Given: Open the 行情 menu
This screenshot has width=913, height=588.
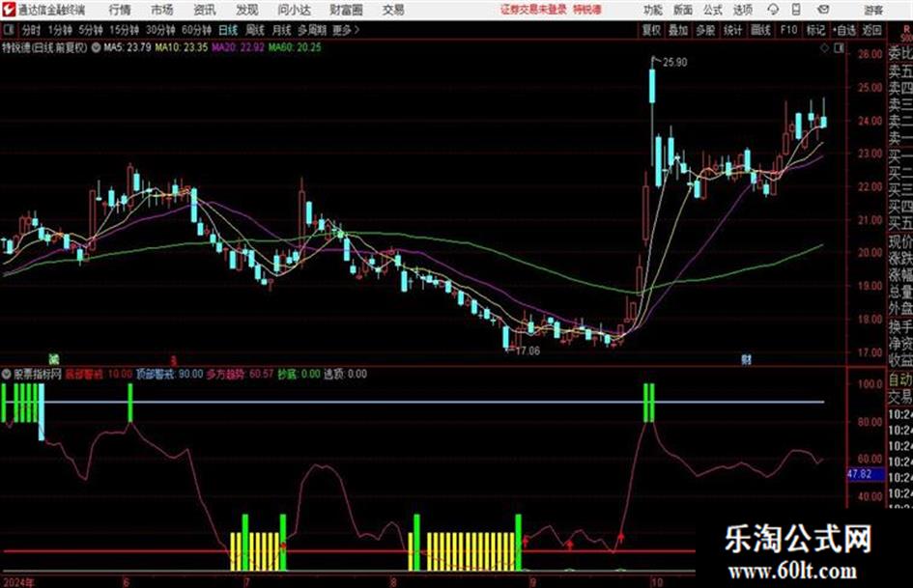Looking at the screenshot, I should (x=120, y=10).
